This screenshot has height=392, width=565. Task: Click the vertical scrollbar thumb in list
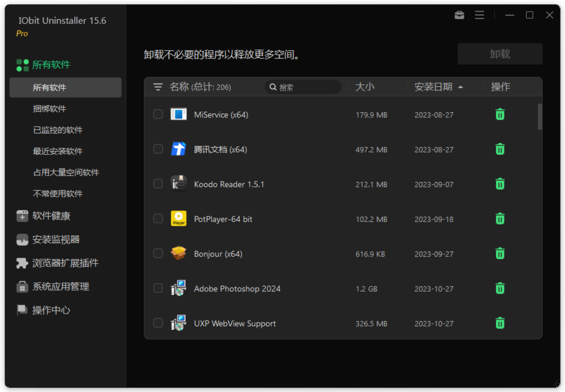[540, 116]
